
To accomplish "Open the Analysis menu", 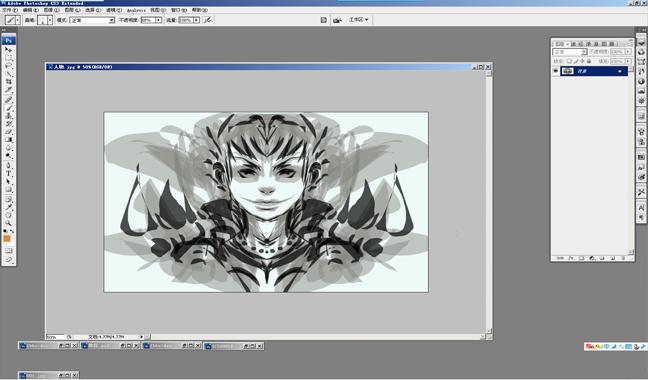I will (136, 10).
